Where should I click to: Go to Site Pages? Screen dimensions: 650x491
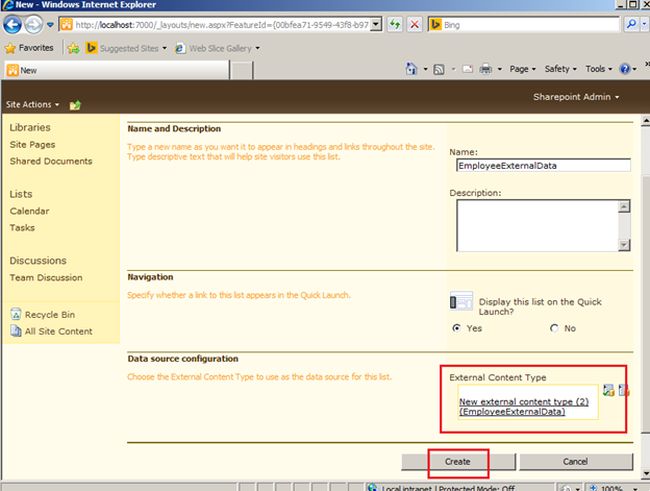point(32,144)
